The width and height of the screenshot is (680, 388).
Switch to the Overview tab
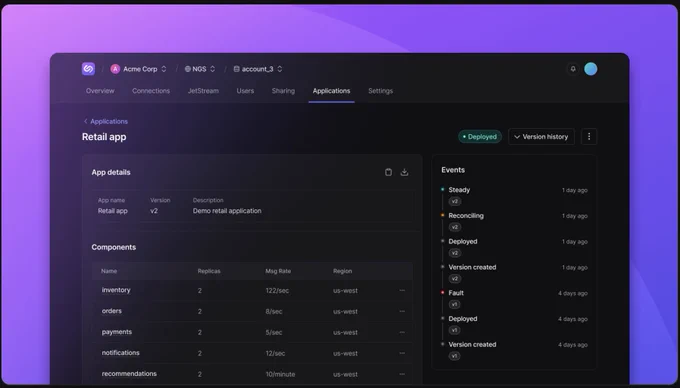tap(100, 91)
